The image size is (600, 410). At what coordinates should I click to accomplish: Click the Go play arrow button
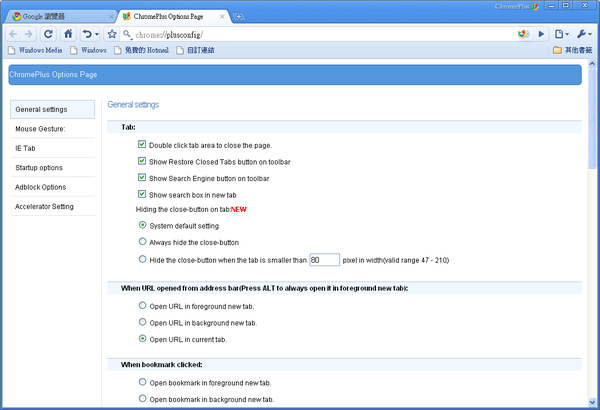pos(541,34)
